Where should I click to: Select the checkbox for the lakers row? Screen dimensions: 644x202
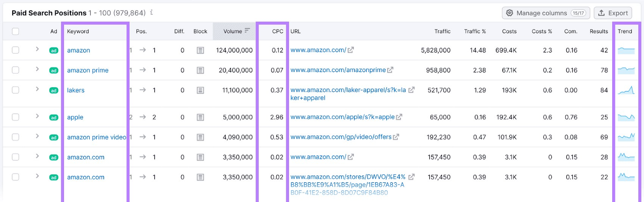tap(16, 90)
